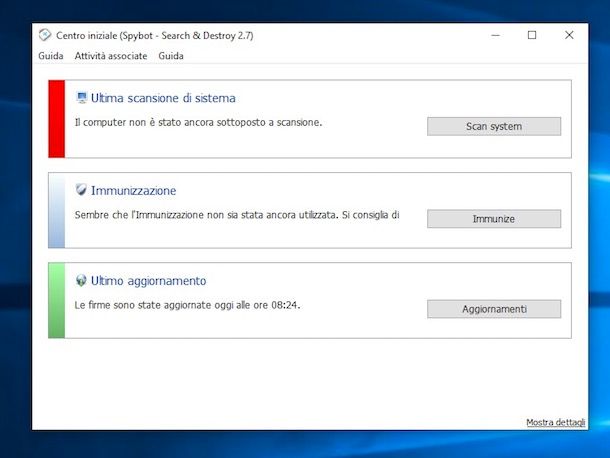610x458 pixels.
Task: Open Aggiornamenti updates button
Action: [494, 309]
